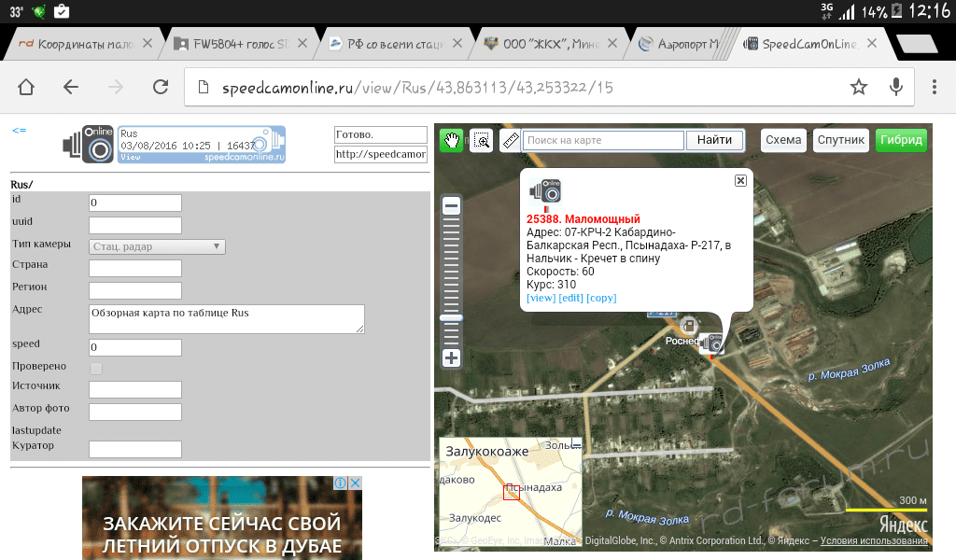Collapse the overview minimap with its corner button

coord(575,444)
